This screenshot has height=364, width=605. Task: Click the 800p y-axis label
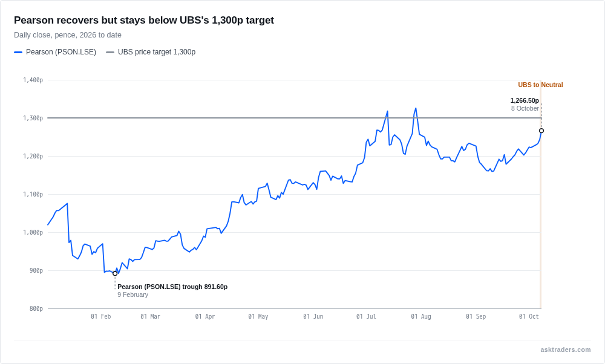(x=36, y=308)
